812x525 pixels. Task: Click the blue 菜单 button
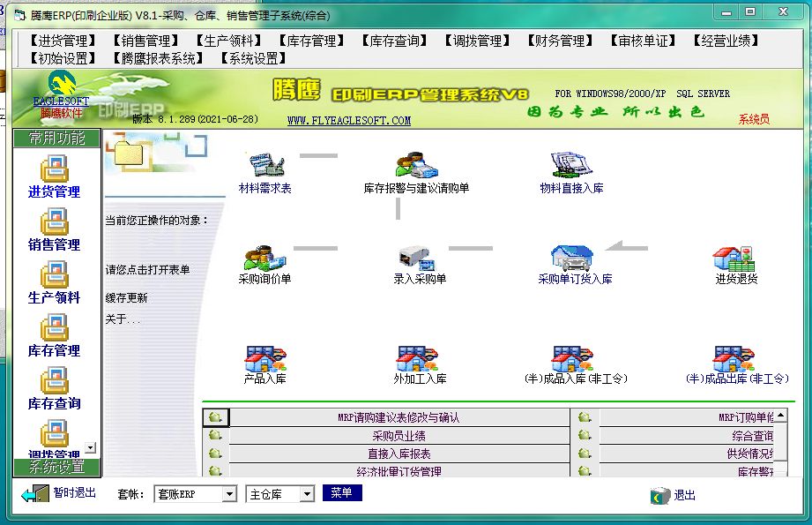click(x=342, y=493)
